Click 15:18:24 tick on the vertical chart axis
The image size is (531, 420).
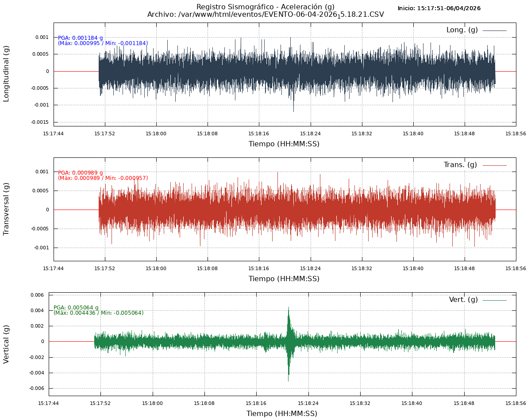(308, 403)
